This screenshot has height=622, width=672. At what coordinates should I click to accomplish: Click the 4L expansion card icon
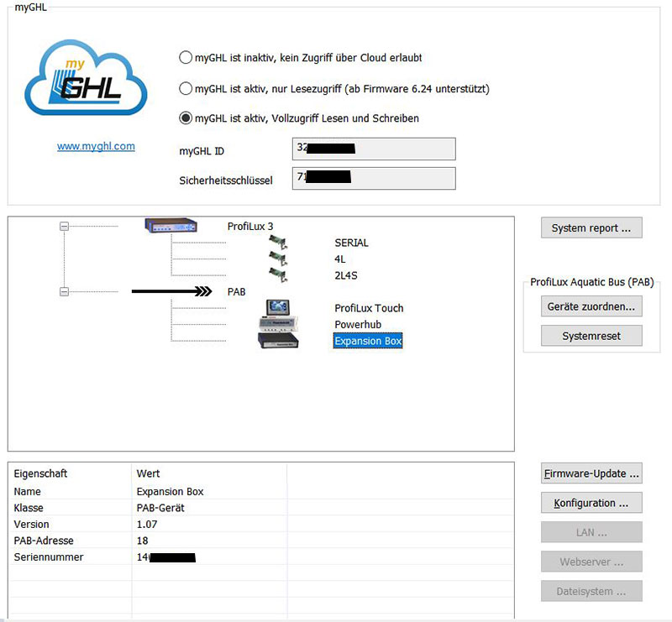pos(277,259)
